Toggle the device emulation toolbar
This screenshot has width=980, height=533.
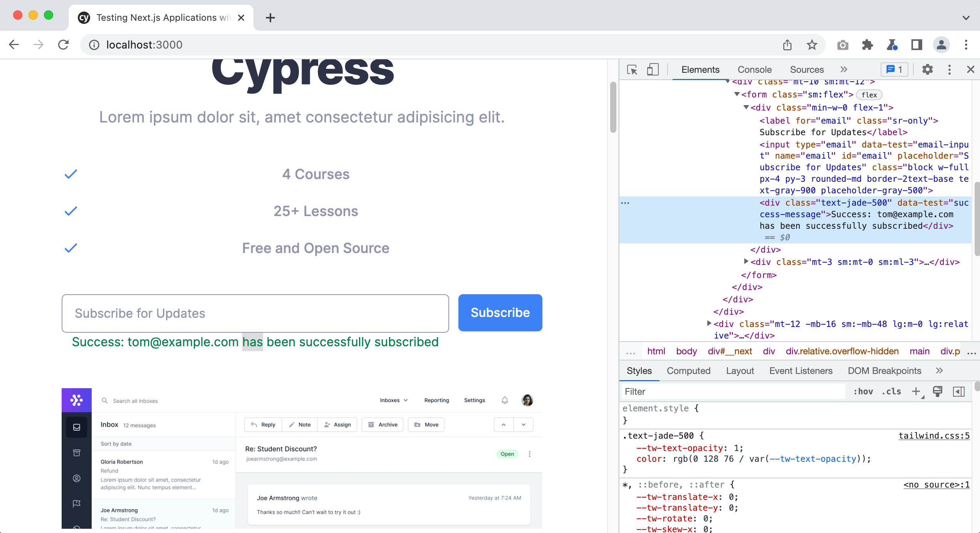653,70
